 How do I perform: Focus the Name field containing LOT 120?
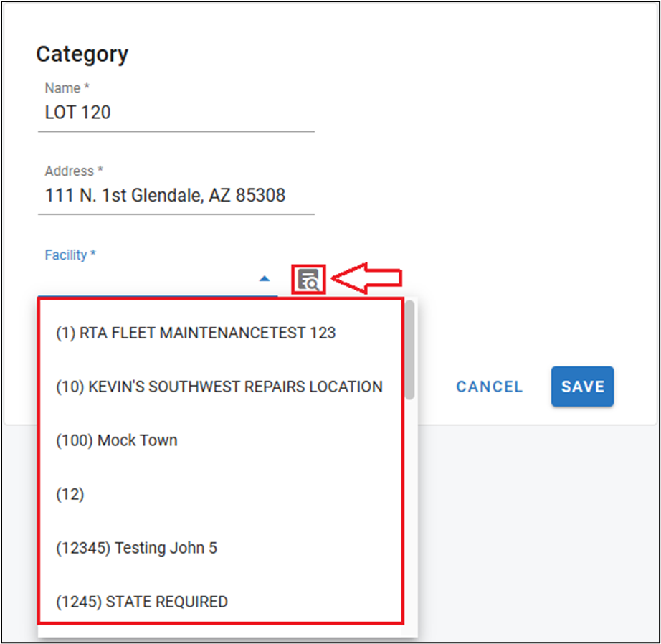[x=176, y=113]
